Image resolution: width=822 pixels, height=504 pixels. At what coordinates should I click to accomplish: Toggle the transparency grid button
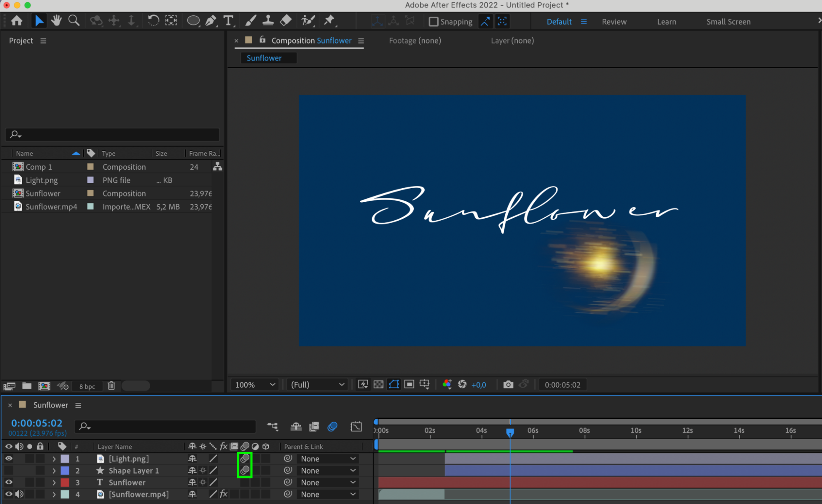[378, 384]
